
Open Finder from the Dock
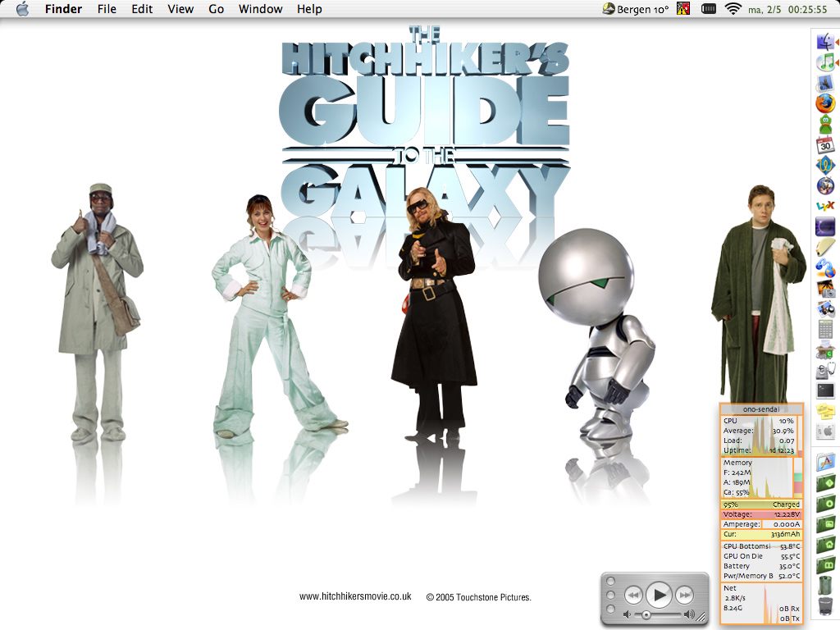pos(825,41)
